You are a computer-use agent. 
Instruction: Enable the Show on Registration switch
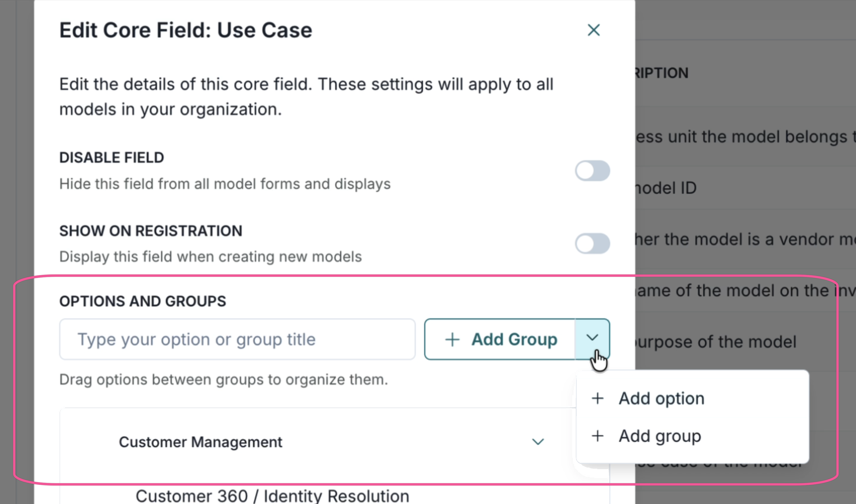(x=592, y=244)
